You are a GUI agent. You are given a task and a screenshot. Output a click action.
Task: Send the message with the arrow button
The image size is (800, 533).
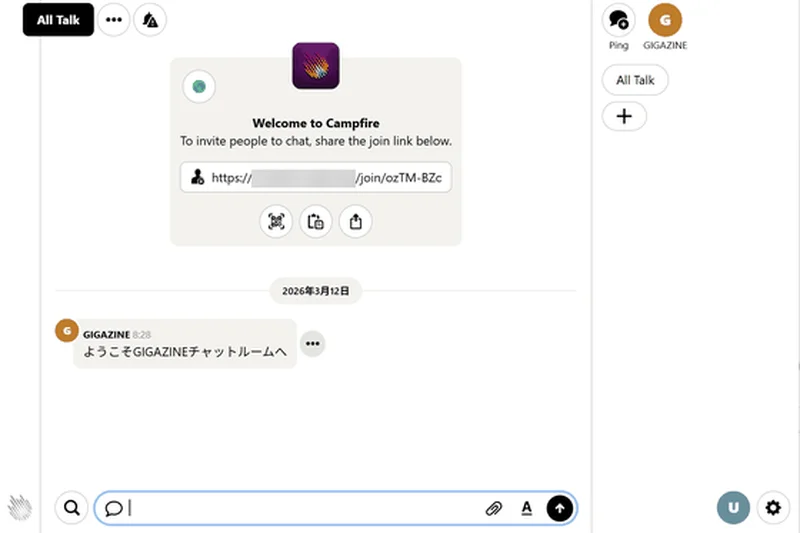tap(560, 508)
